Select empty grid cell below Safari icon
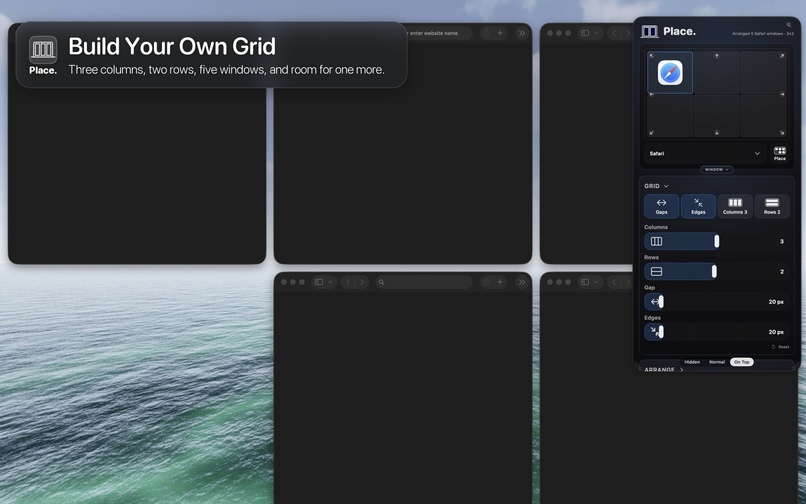 pos(670,116)
